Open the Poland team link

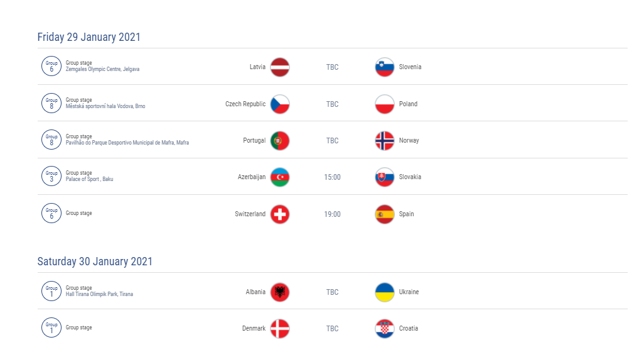pyautogui.click(x=408, y=104)
